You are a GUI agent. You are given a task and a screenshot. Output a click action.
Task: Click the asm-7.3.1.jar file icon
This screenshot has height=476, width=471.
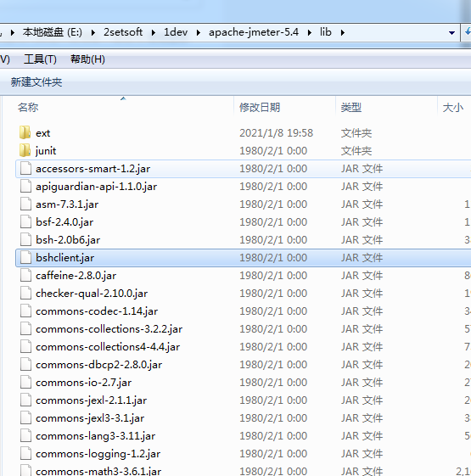click(x=25, y=204)
